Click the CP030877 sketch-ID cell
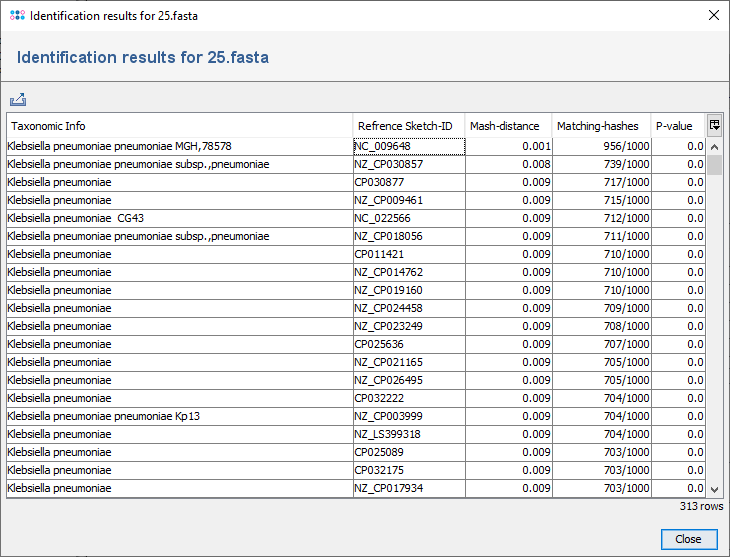Viewport: 730px width, 557px height. pos(408,182)
